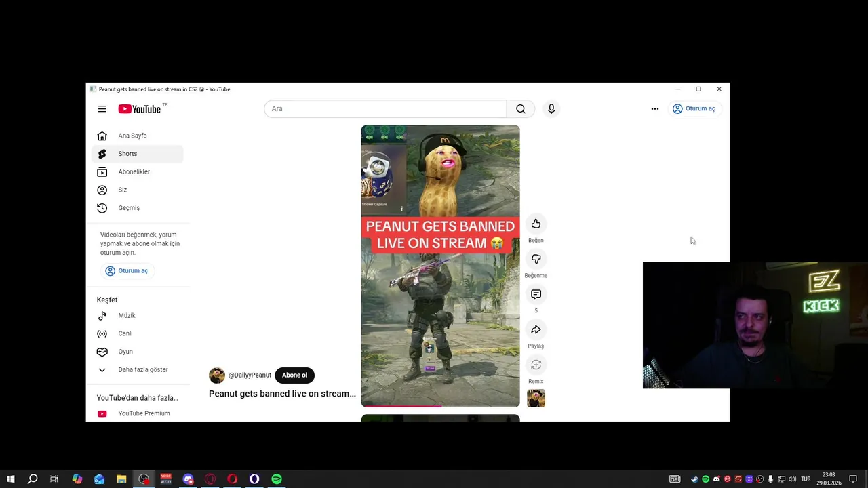Start voice search with microphone icon
Viewport: 868px width, 488px height.
(x=551, y=108)
